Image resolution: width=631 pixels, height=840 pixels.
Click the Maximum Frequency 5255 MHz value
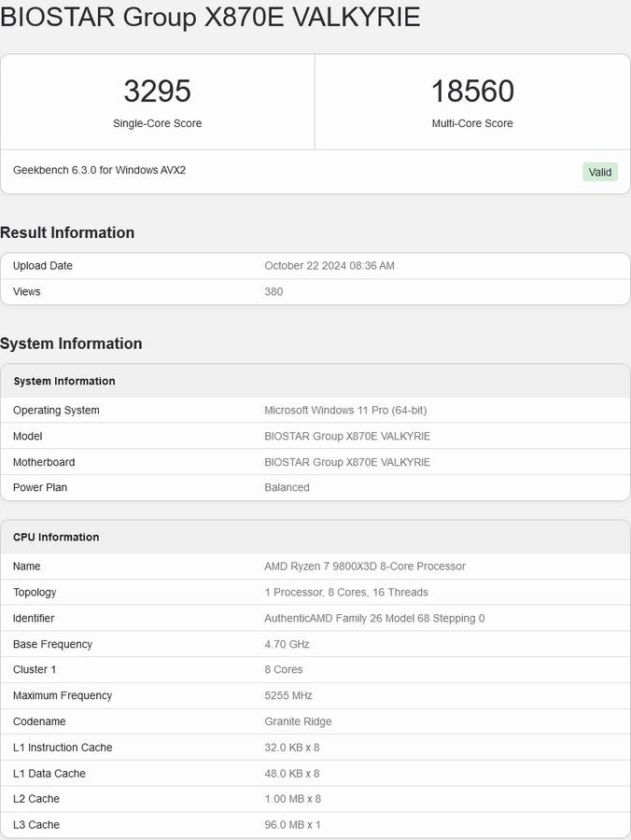point(288,695)
